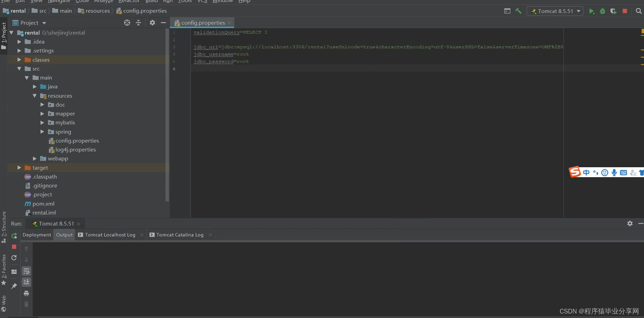Open the Tomcat 8.5.51 run configuration dropdown
The width and height of the screenshot is (644, 318).
click(x=555, y=11)
